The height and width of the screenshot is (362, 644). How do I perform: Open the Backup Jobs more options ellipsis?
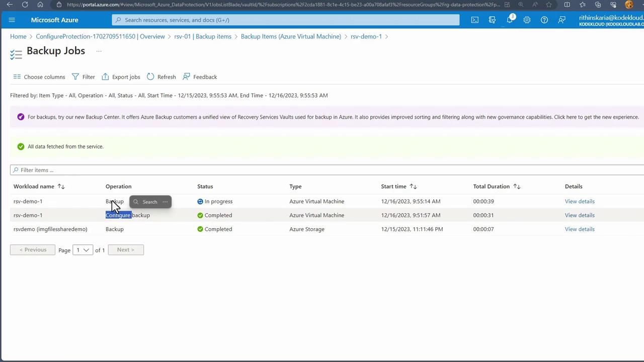[99, 51]
